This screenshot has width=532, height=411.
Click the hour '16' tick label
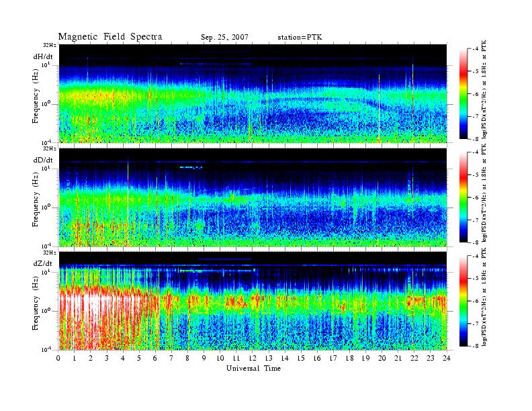click(317, 359)
